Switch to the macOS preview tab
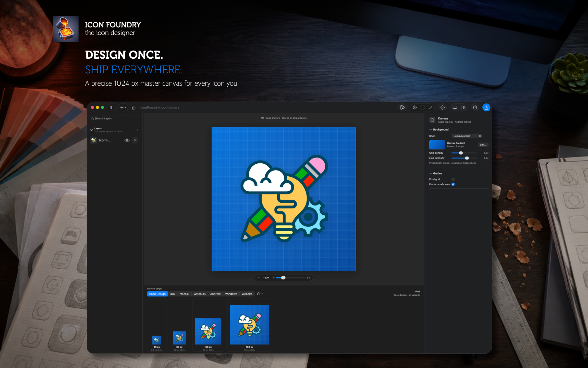 pos(184,294)
